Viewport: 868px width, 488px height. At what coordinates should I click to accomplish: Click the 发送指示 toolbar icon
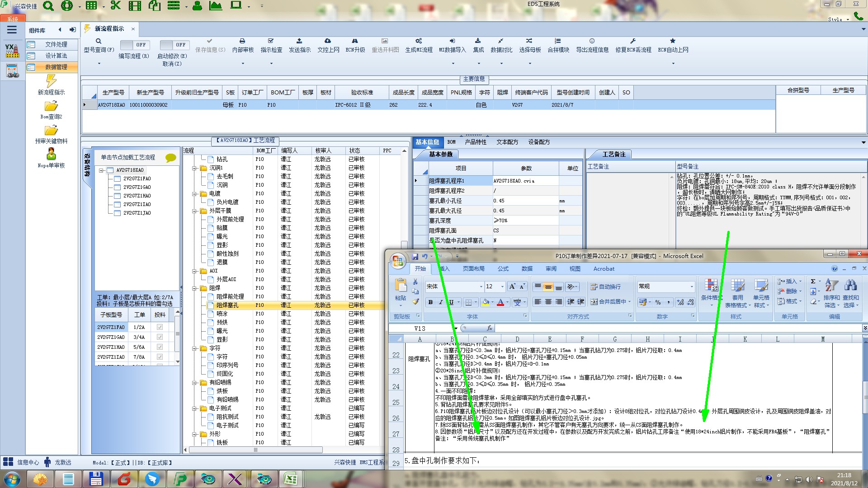[299, 41]
